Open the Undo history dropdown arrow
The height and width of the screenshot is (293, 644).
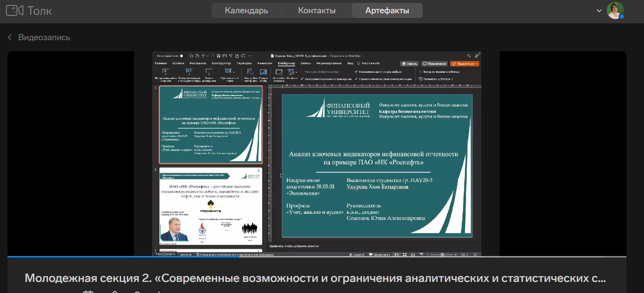click(208, 56)
